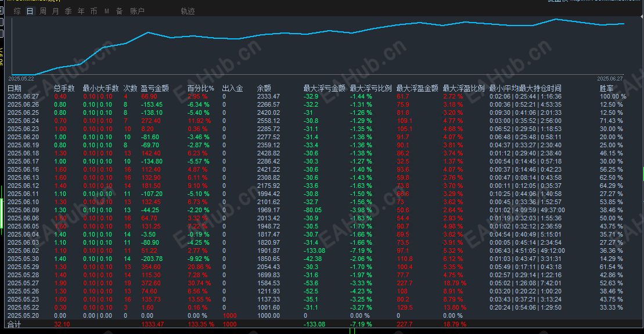This screenshot has width=644, height=334.
Task: Open the 备 tab
Action: [x=119, y=11]
